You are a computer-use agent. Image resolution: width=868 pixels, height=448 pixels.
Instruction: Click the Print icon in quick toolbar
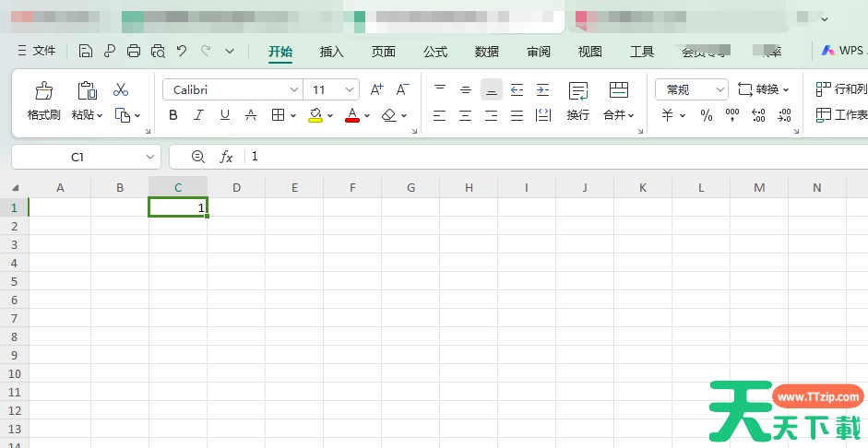pyautogui.click(x=134, y=52)
